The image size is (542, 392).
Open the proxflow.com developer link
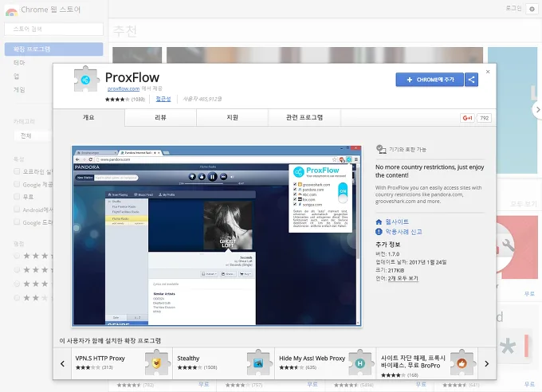click(x=124, y=88)
